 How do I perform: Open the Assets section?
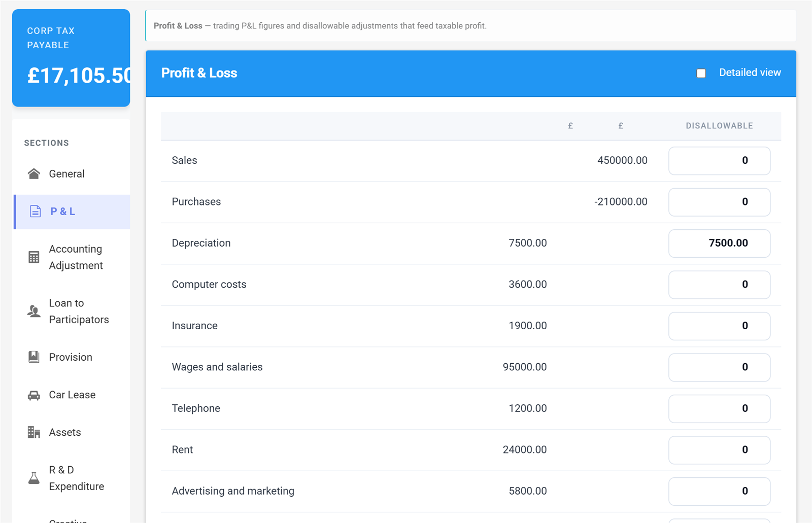72,432
